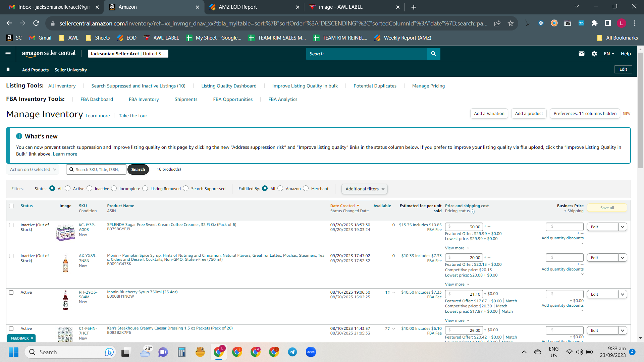Open Zoom from the taskbar
Screen dimensions: 644x362
click(x=311, y=352)
